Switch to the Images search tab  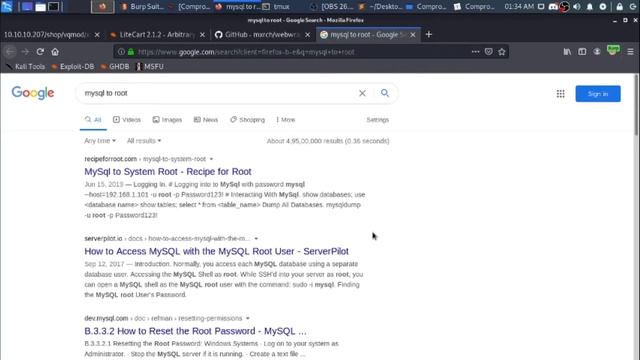167,120
